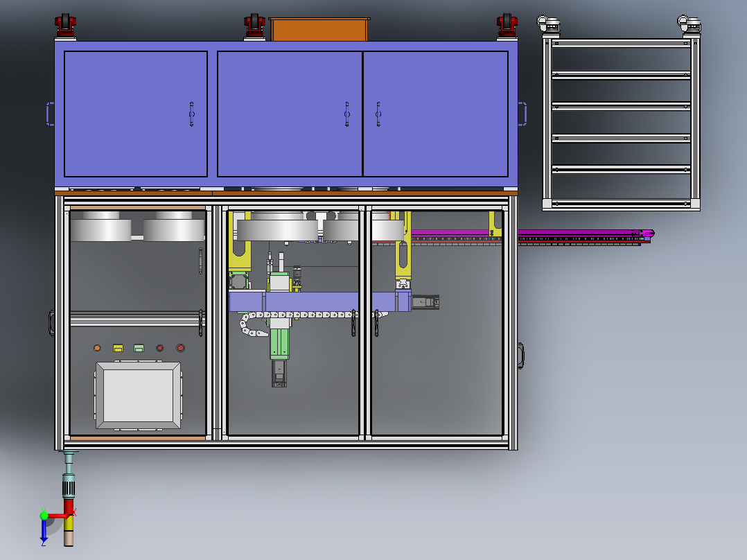Click the red X-axis of the triad
Screen dimensions: 747x560
coord(60,515)
